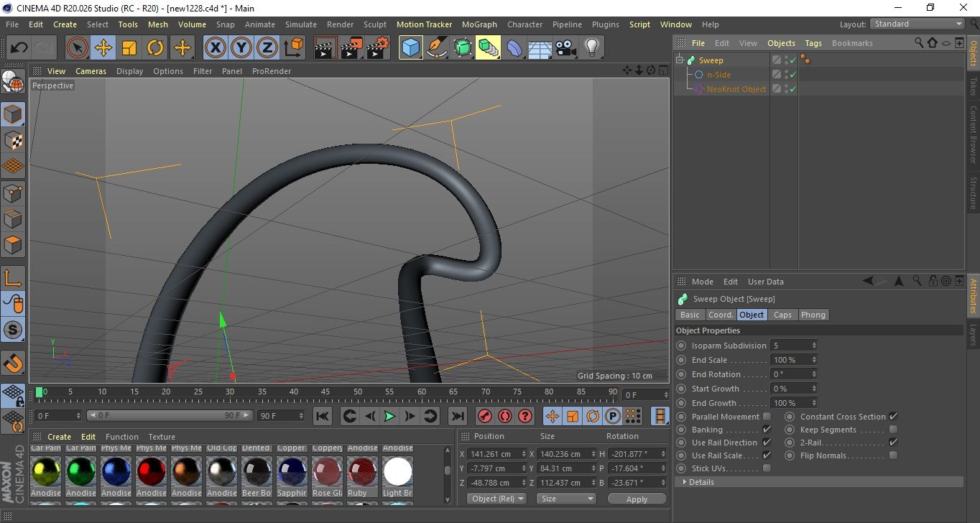Screen dimensions: 980x523
Task: Open the Spline Pen tool
Action: point(436,48)
